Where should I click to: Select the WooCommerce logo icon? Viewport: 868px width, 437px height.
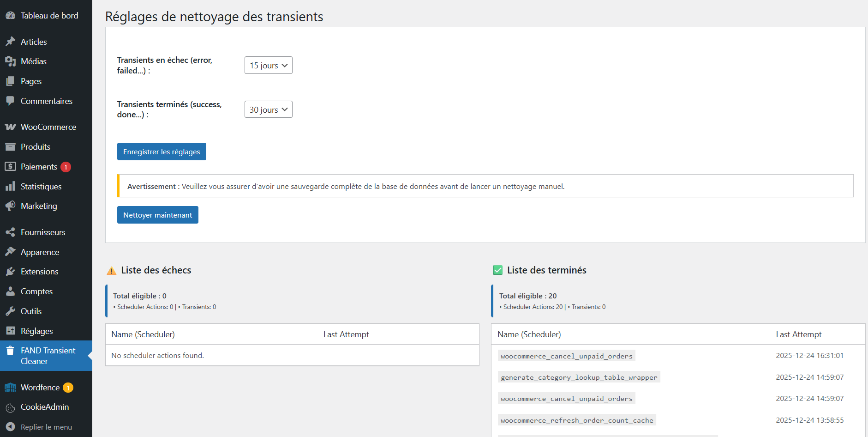pyautogui.click(x=10, y=127)
